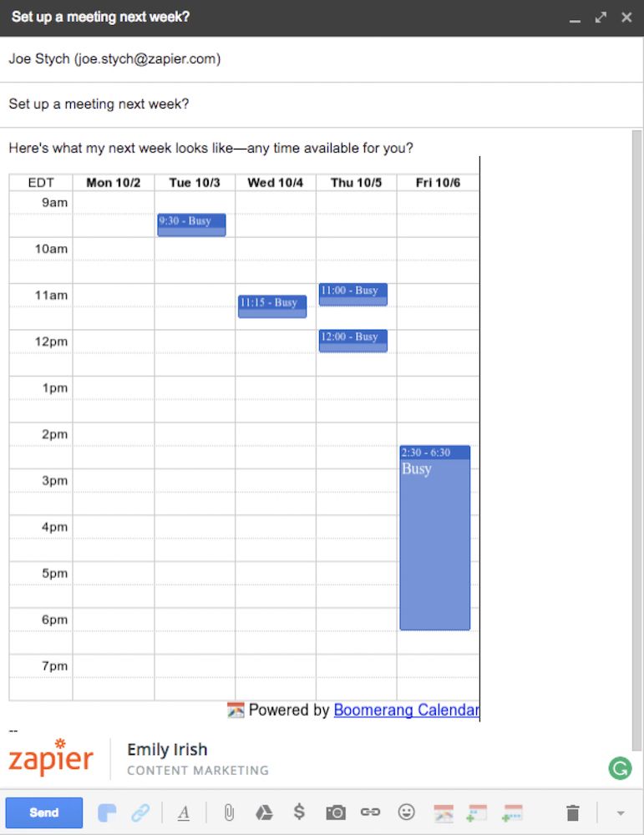Expand the more options arrow
The width and height of the screenshot is (644, 835).
pos(621,812)
